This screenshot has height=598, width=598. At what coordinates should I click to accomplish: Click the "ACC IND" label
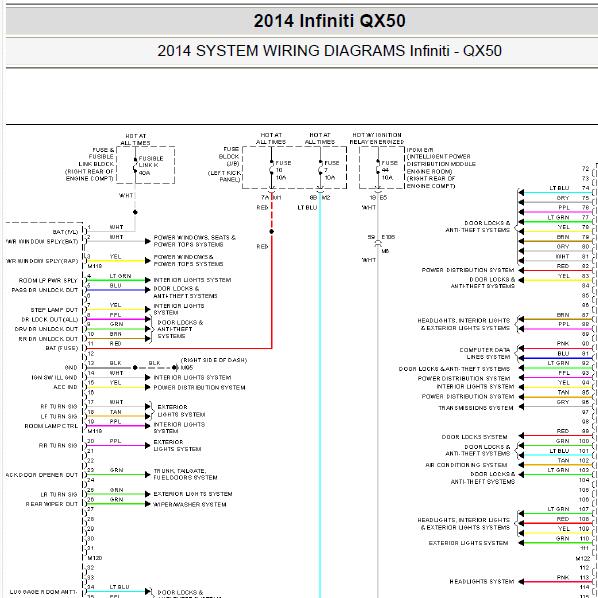pyautogui.click(x=65, y=387)
